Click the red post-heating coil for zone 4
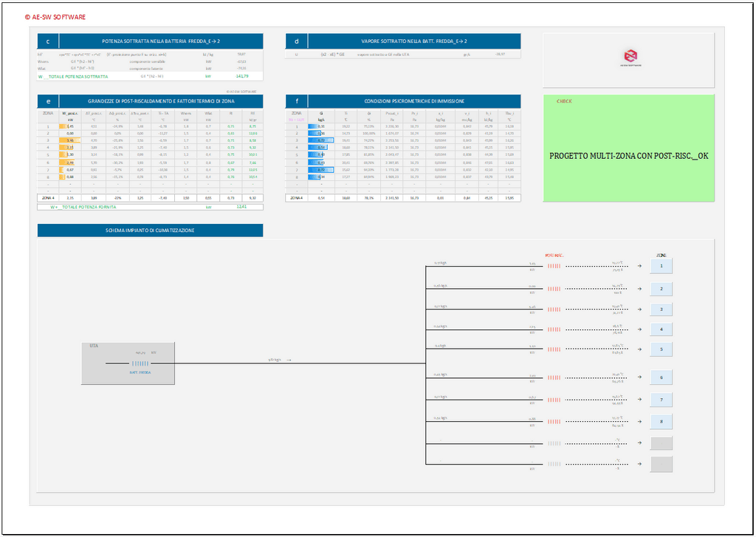Viewport: 756px width, 537px height. [x=553, y=329]
